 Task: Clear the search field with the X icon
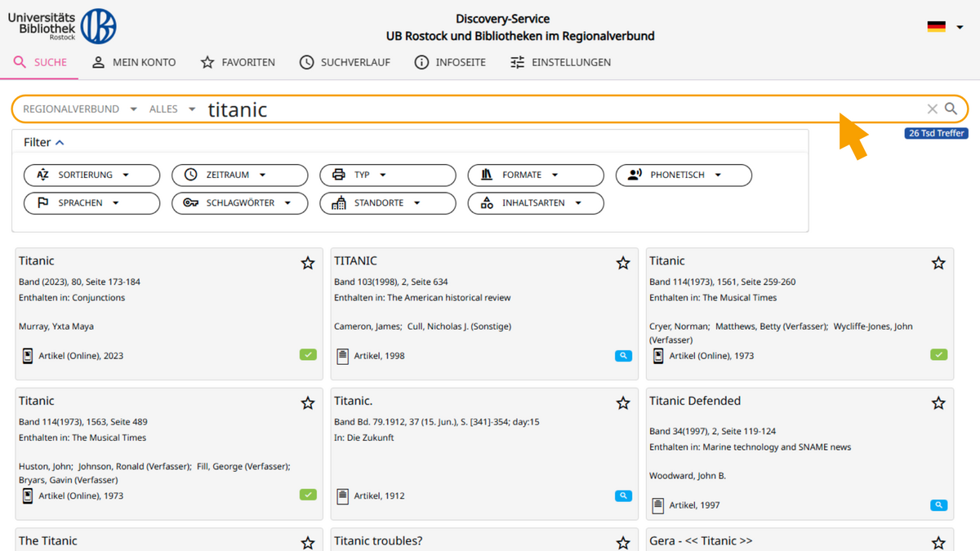(932, 109)
